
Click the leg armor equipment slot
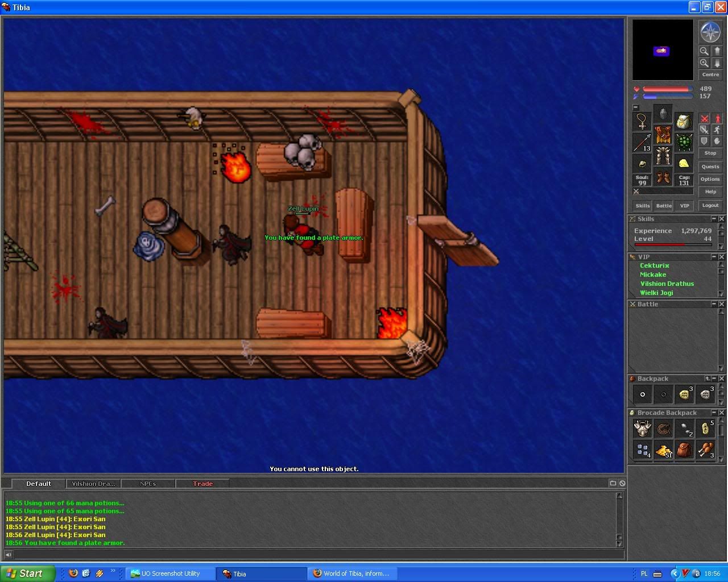pos(663,156)
